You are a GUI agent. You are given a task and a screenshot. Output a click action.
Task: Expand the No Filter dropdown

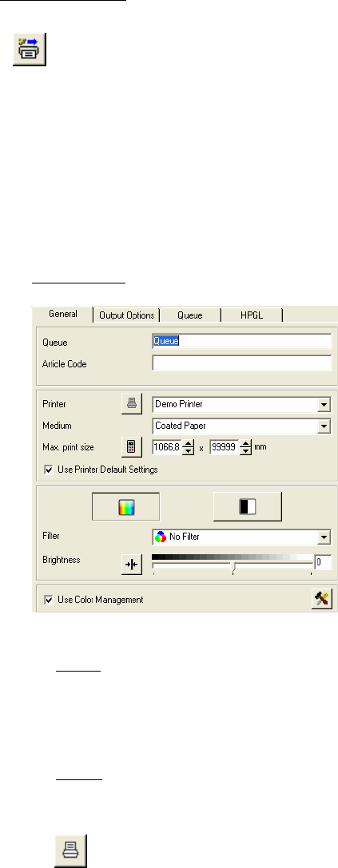pos(324,537)
